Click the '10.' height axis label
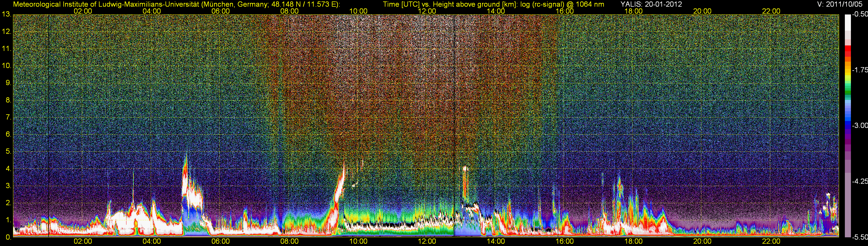This screenshot has width=868, height=246. (x=7, y=66)
